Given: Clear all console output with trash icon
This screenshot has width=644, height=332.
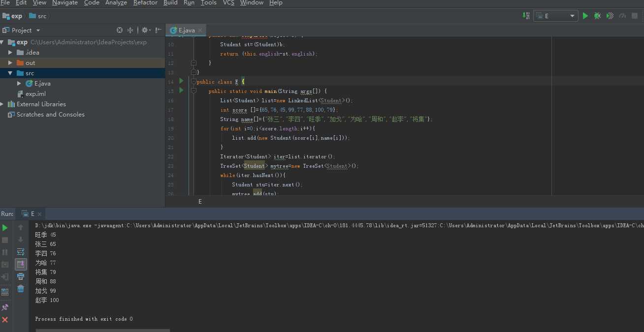Looking at the screenshot, I should click(x=21, y=289).
